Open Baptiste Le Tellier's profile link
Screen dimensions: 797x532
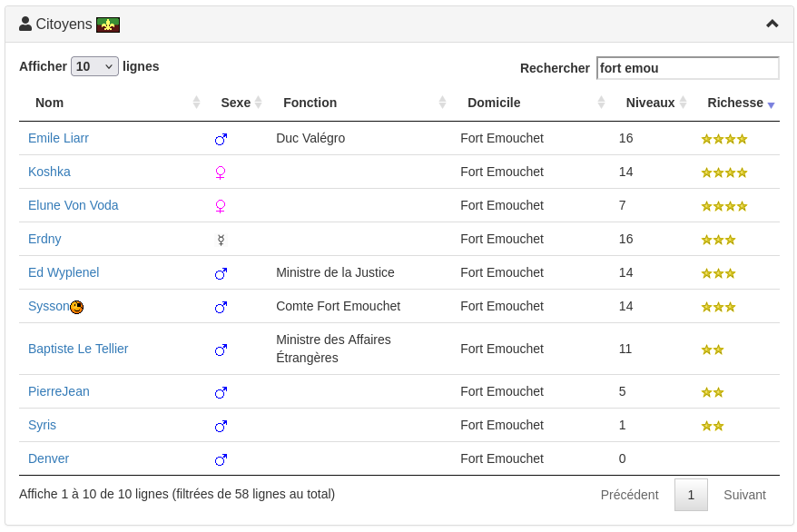[78, 349]
